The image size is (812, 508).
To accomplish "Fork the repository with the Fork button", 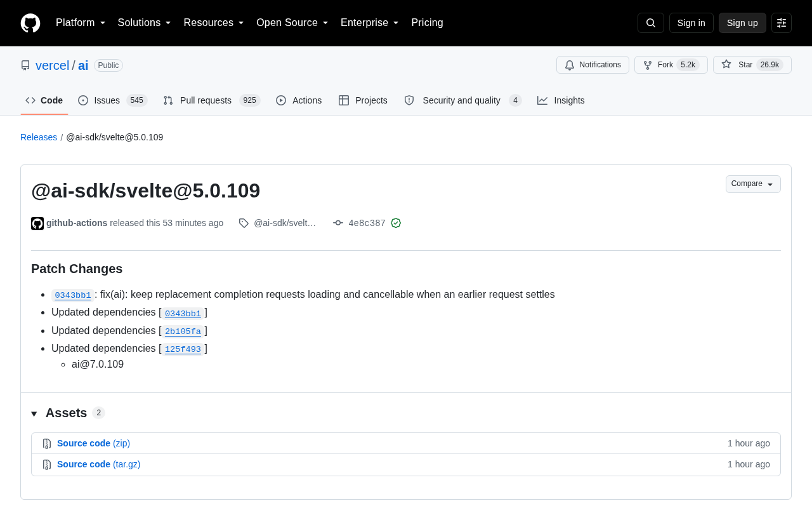I will pyautogui.click(x=671, y=65).
